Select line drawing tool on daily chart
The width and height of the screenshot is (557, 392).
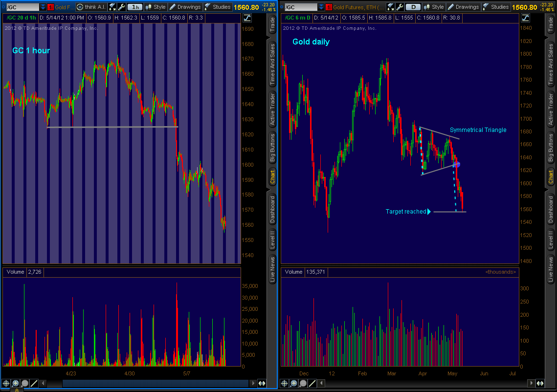[x=312, y=383]
